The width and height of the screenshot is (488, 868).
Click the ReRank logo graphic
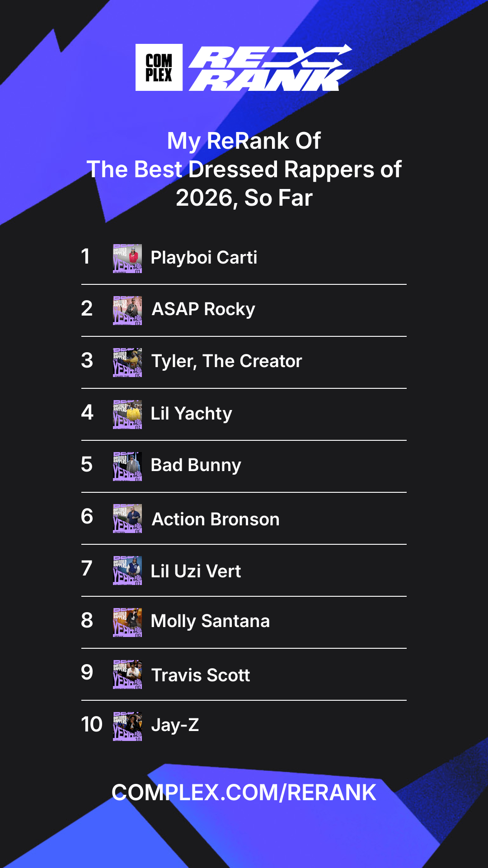point(270,67)
